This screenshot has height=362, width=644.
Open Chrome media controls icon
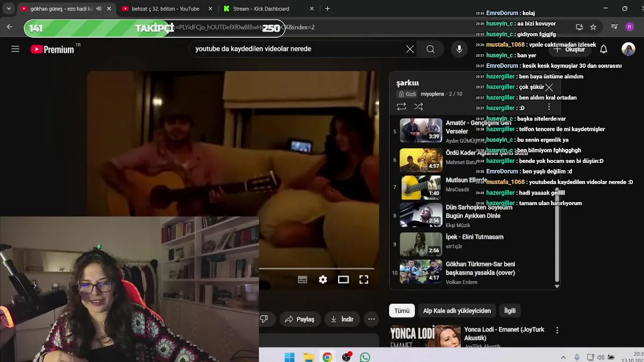tap(614, 27)
